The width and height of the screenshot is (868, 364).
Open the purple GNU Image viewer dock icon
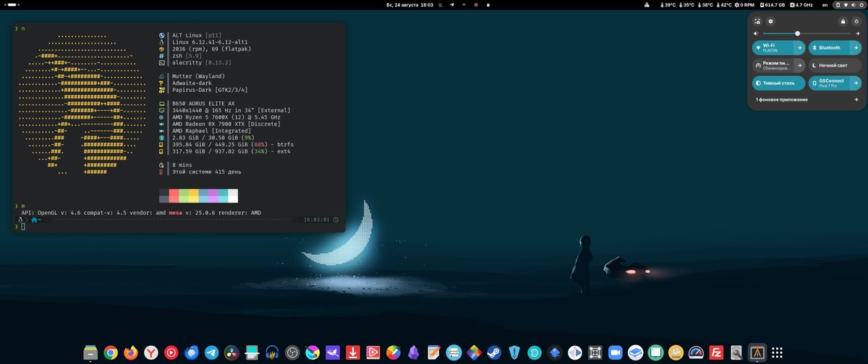pos(333,352)
